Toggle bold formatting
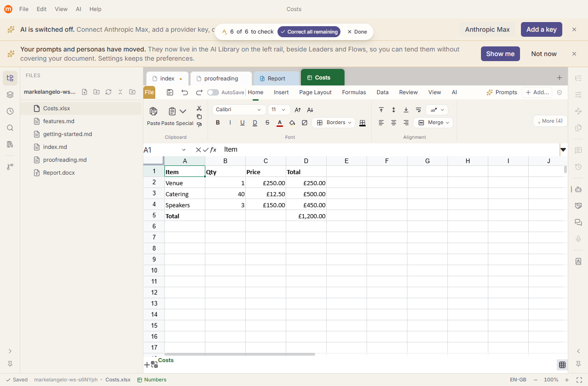Viewport: 588px width, 386px height. [218, 123]
